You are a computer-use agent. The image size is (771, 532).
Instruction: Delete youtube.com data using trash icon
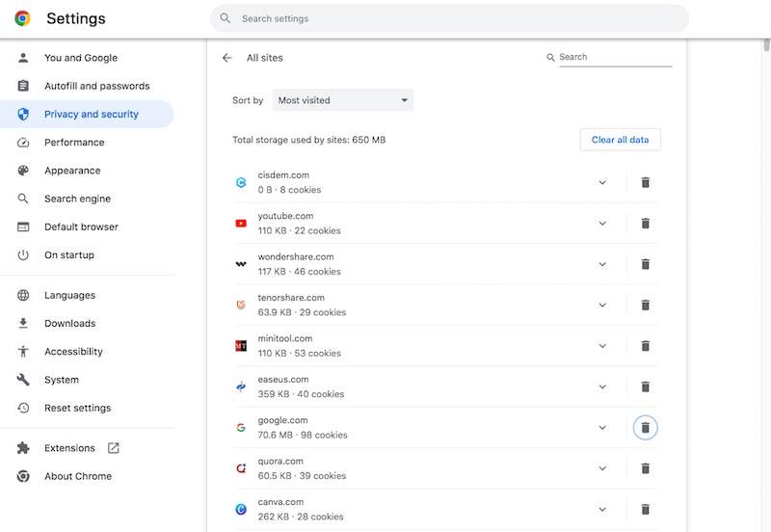point(645,224)
